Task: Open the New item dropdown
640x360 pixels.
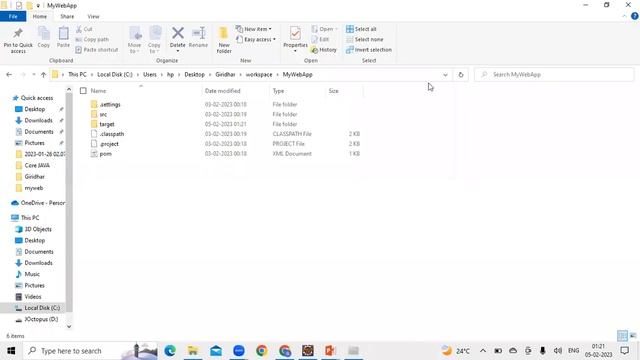Action: coord(253,29)
